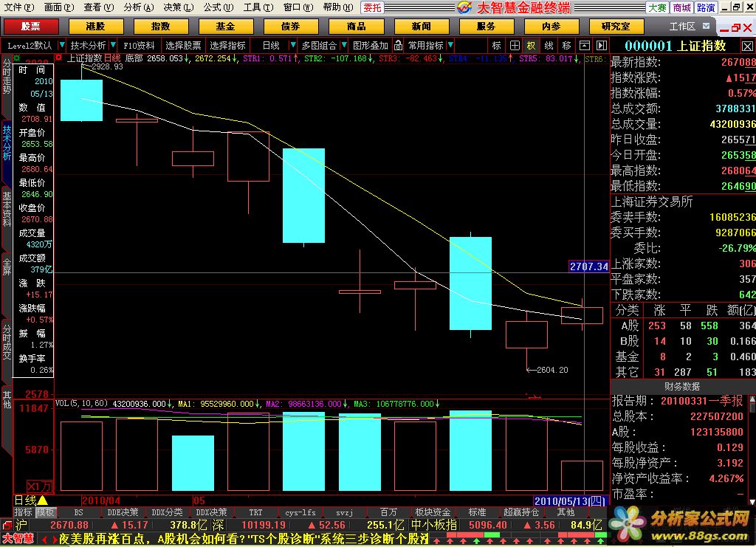Close the 上证指数 info panel

747,47
